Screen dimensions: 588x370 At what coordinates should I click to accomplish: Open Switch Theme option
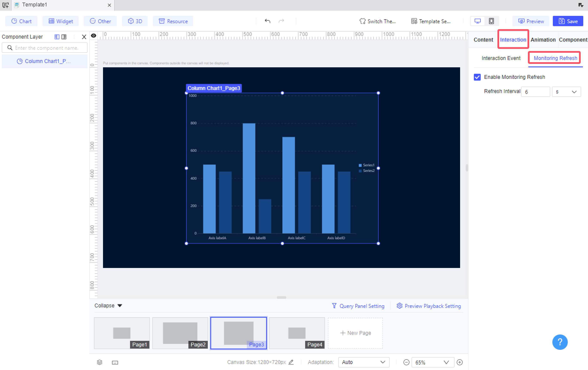pos(377,21)
